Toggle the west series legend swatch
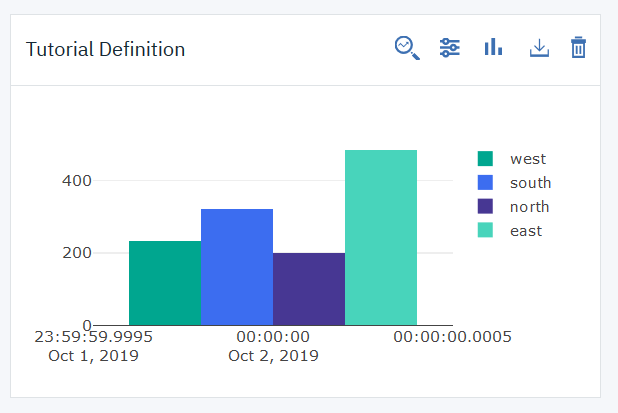 pos(485,159)
